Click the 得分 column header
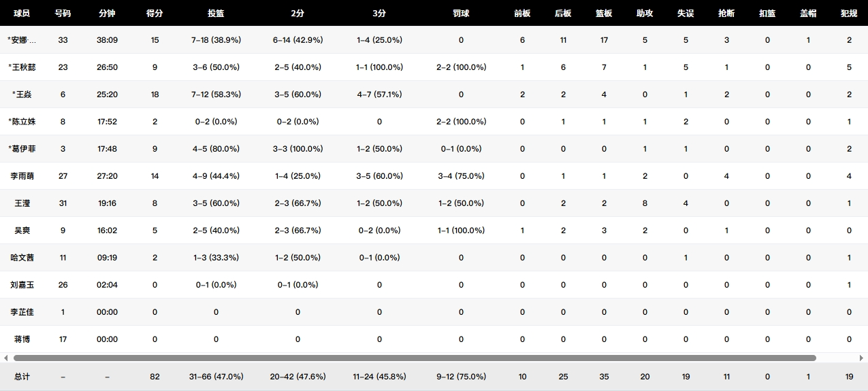 click(x=155, y=13)
